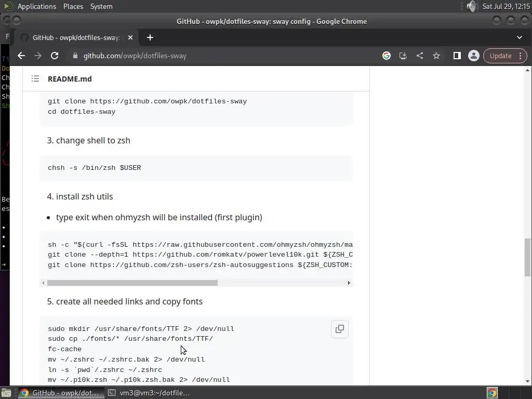The height and width of the screenshot is (399, 532).
Task: Click the volume speaker icon
Action: [x=472, y=6]
